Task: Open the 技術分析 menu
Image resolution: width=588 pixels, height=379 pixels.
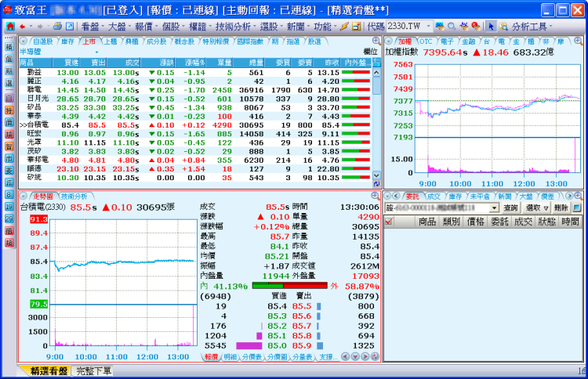Action: tap(234, 26)
